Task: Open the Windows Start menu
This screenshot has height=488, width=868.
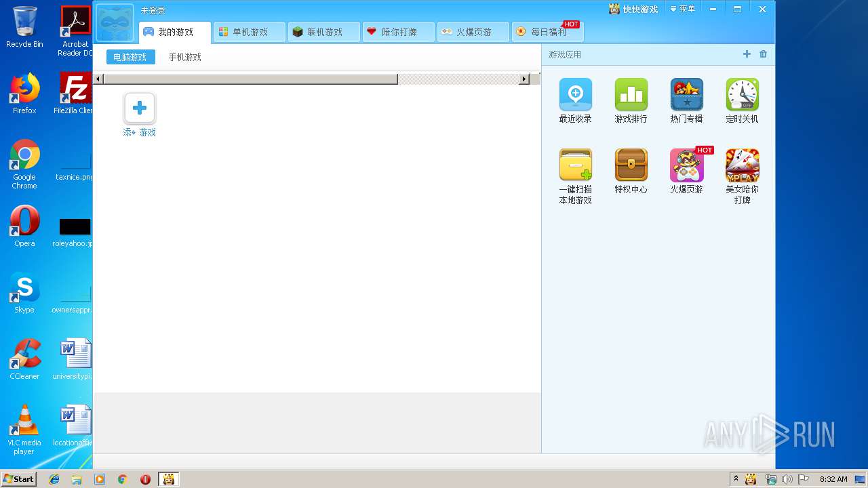Action: (x=18, y=479)
